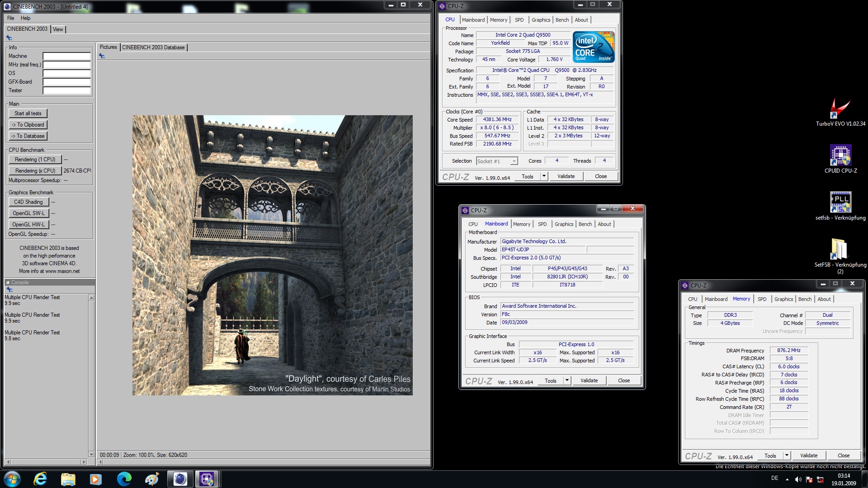Open SPD tab in CPU-Z Mainboard window
This screenshot has height=488, width=868.
542,224
